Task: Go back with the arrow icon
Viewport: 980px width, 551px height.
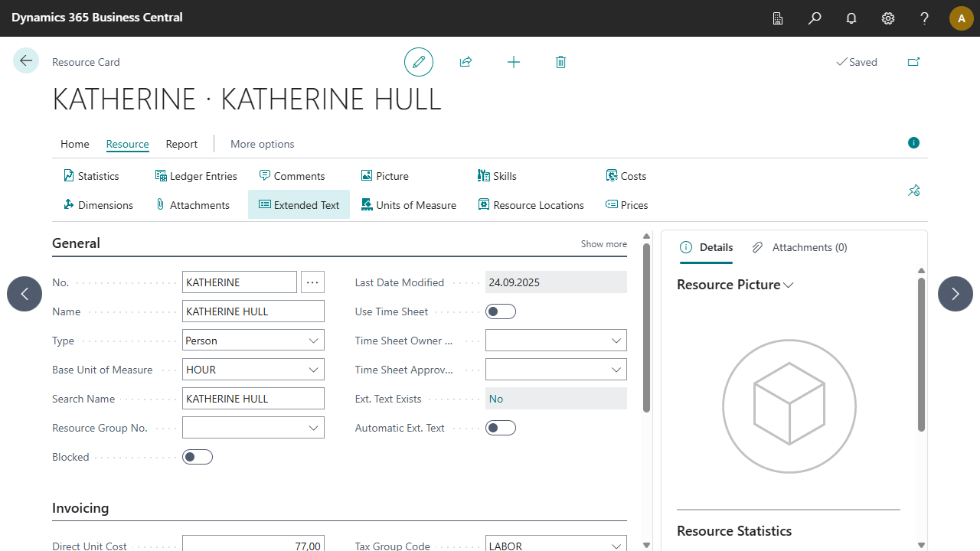Action: (26, 61)
